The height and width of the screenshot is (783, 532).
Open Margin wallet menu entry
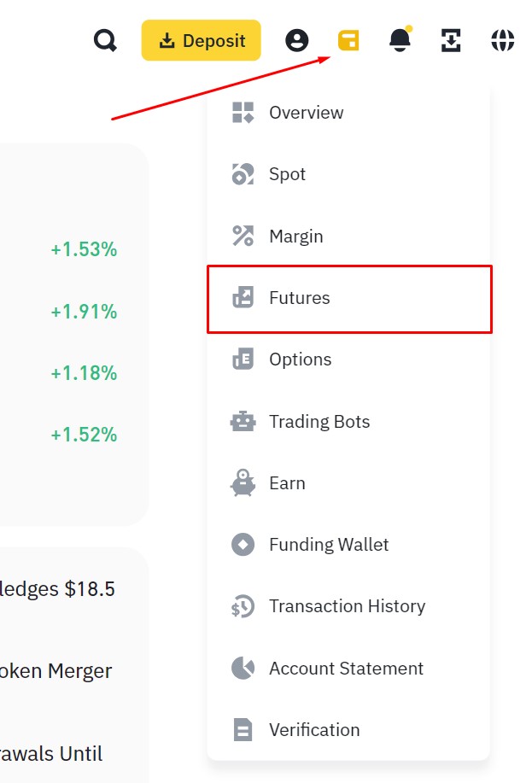[295, 237]
